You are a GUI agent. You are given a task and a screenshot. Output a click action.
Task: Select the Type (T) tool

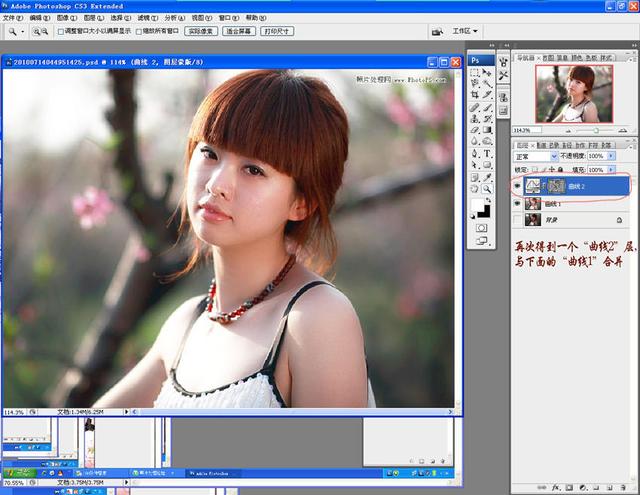(x=487, y=154)
